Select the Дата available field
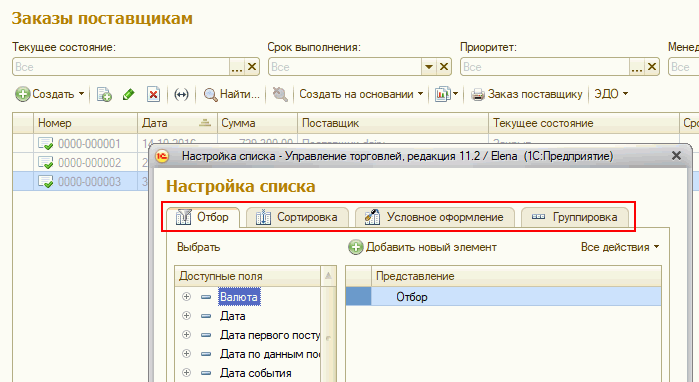Image resolution: width=699 pixels, height=382 pixels. 232,316
